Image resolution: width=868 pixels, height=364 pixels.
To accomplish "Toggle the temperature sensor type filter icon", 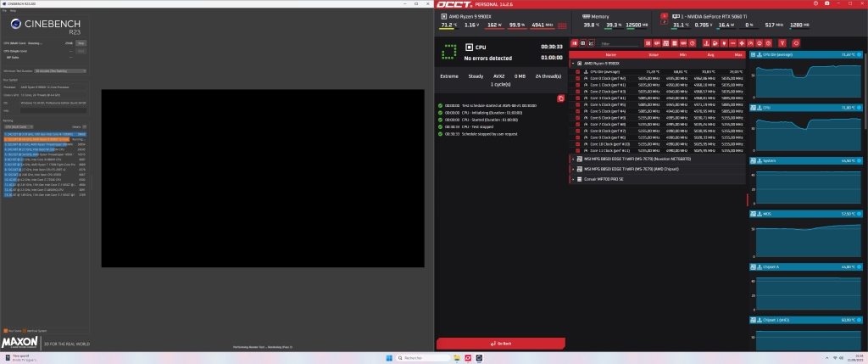I will coord(706,43).
